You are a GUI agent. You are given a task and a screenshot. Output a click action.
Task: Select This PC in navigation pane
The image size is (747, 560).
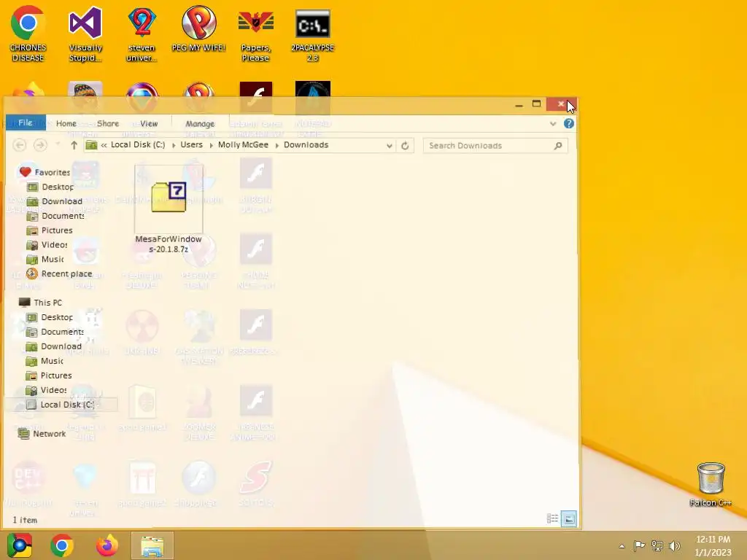41,303
